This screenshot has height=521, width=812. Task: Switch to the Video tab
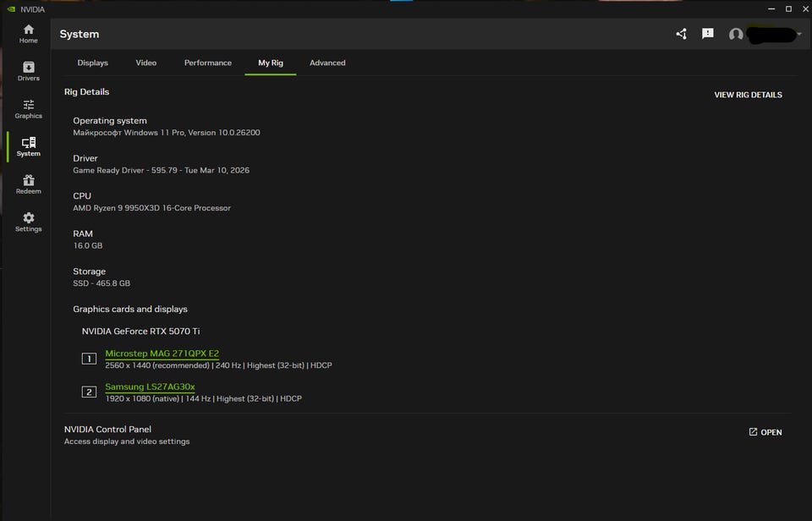click(x=146, y=63)
